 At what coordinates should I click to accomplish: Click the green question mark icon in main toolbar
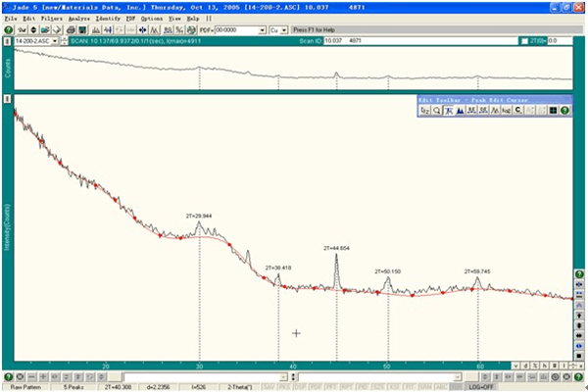pyautogui.click(x=8, y=30)
